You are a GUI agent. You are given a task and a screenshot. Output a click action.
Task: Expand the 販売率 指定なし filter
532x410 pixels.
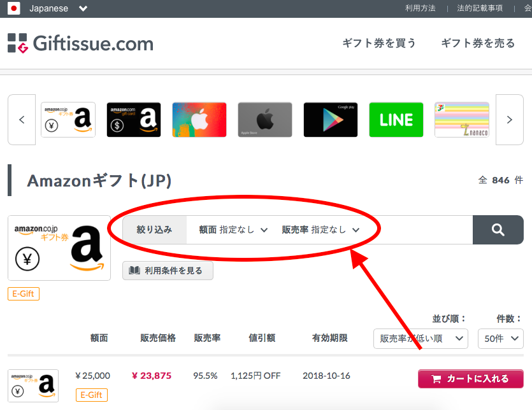point(320,230)
